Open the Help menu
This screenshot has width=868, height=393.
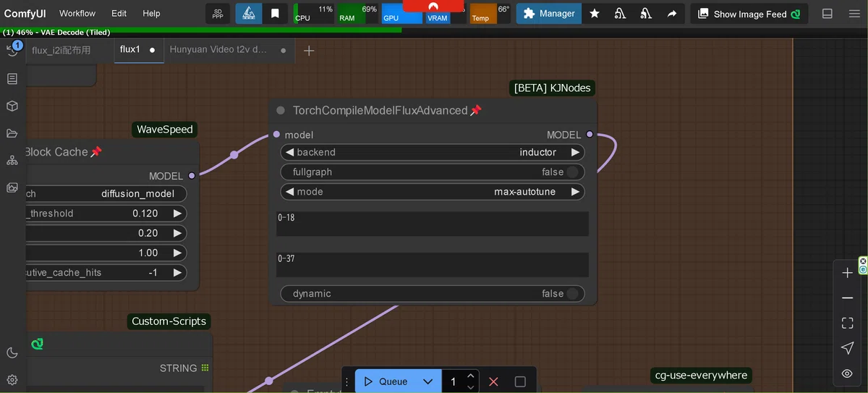pyautogui.click(x=151, y=14)
